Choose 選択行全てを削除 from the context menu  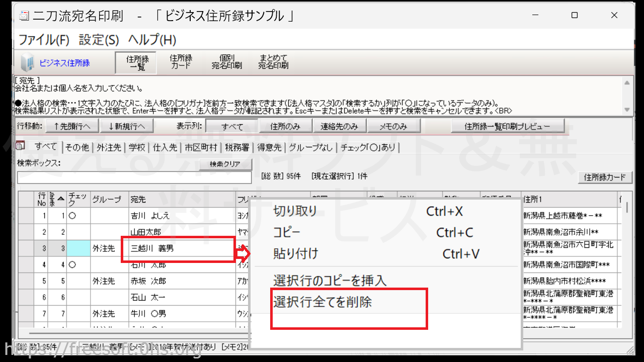(x=323, y=302)
